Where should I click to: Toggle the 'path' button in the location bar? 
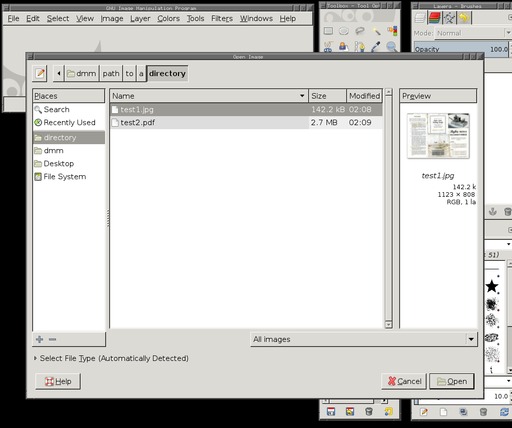[111, 73]
